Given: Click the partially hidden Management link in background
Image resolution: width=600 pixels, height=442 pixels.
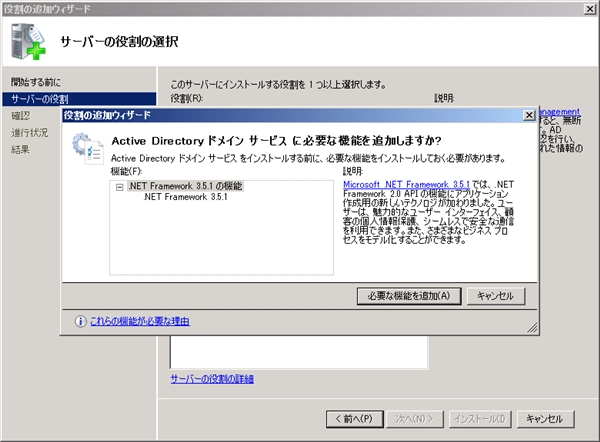Looking at the screenshot, I should 559,112.
